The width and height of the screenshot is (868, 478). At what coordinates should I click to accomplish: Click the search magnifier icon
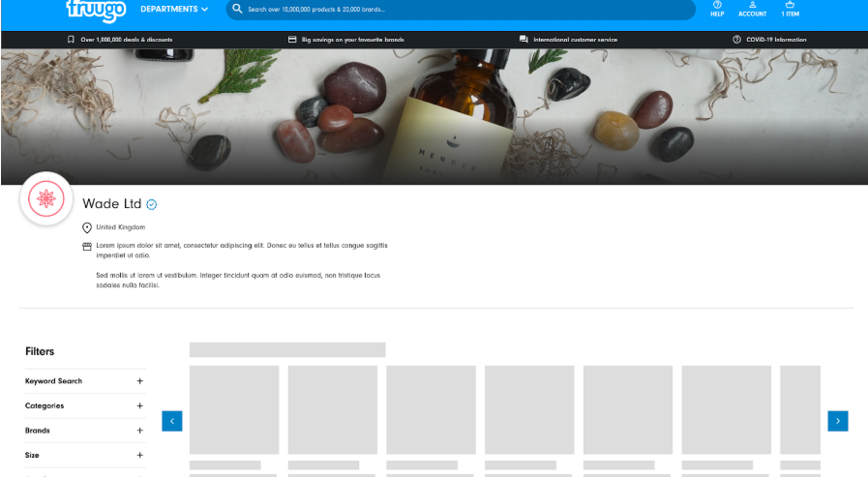[237, 9]
